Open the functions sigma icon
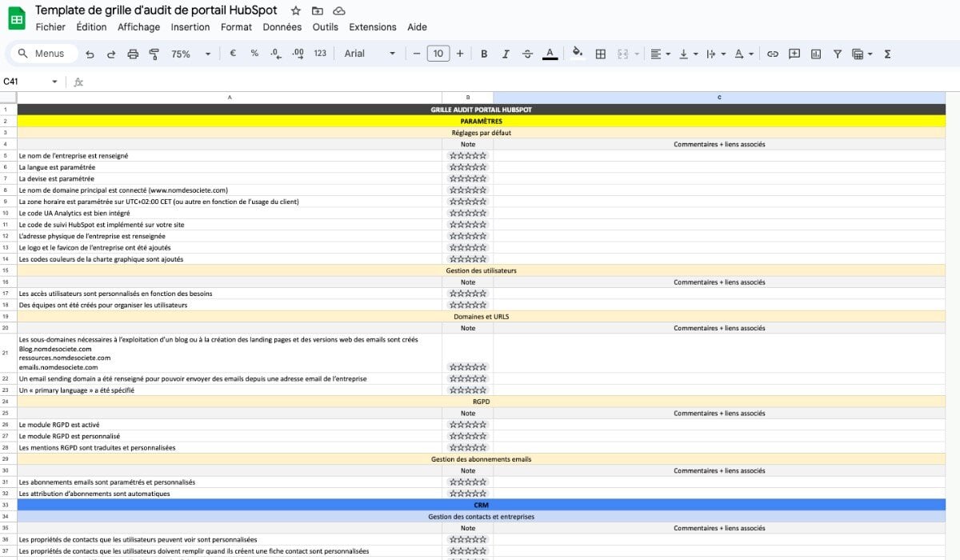Screen dimensions: 960x560 point(887,54)
